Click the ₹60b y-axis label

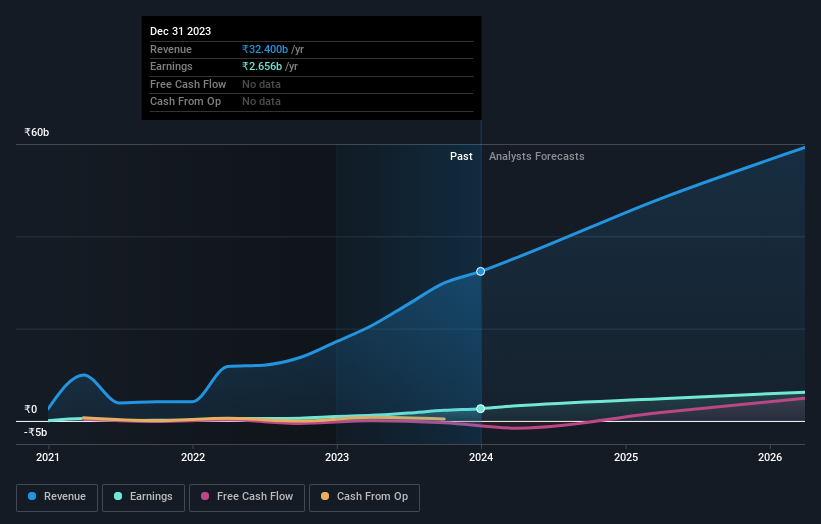pyautogui.click(x=37, y=132)
